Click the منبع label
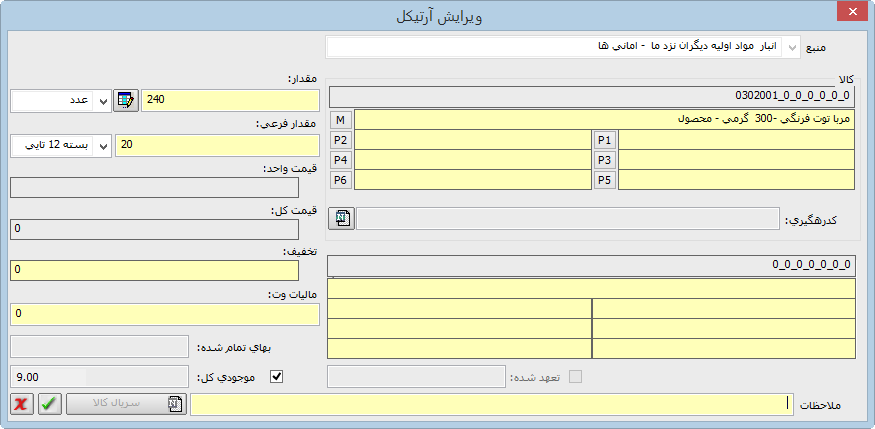Viewport: 875px width, 429px height. (x=814, y=48)
